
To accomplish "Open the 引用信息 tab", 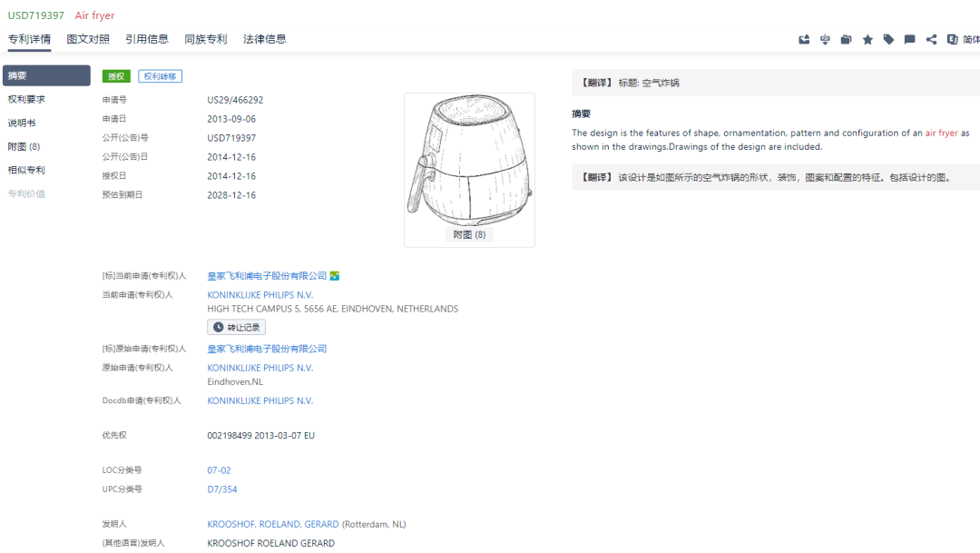I will click(x=147, y=39).
